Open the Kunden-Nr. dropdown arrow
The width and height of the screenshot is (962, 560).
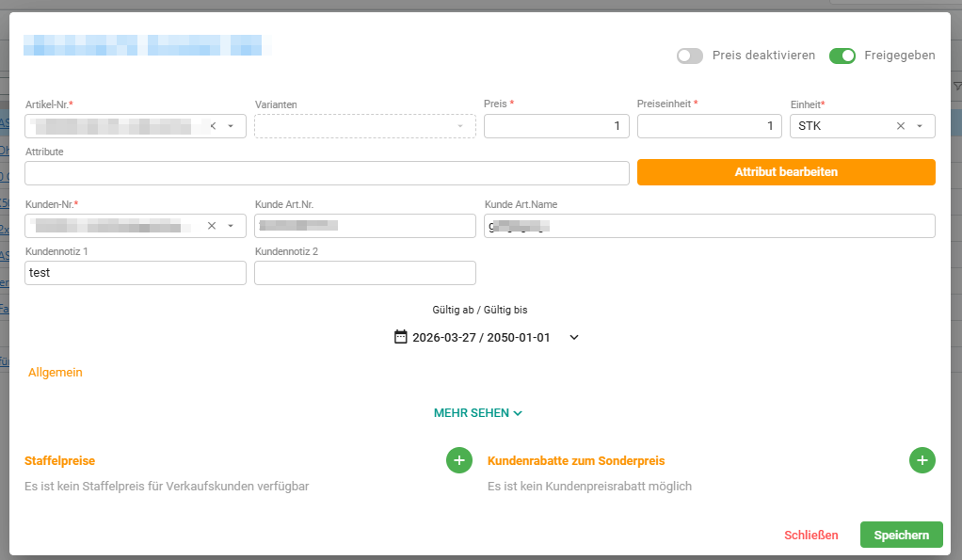(x=231, y=226)
